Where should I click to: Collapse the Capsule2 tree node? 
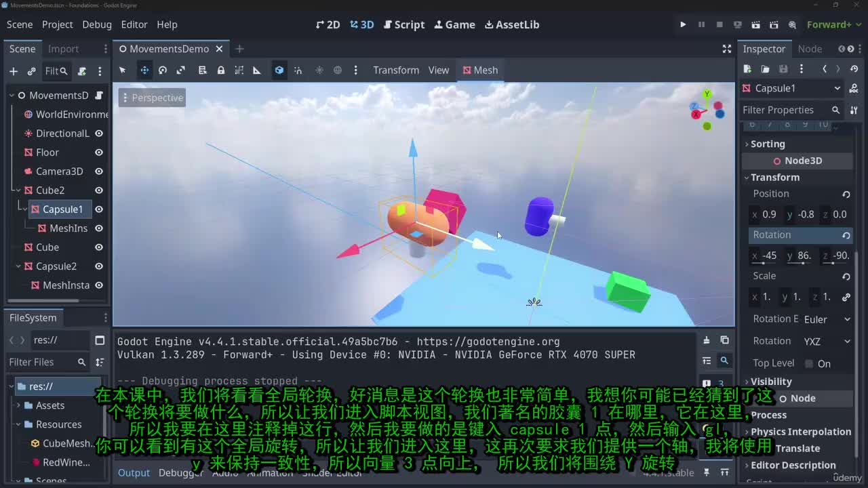18,266
